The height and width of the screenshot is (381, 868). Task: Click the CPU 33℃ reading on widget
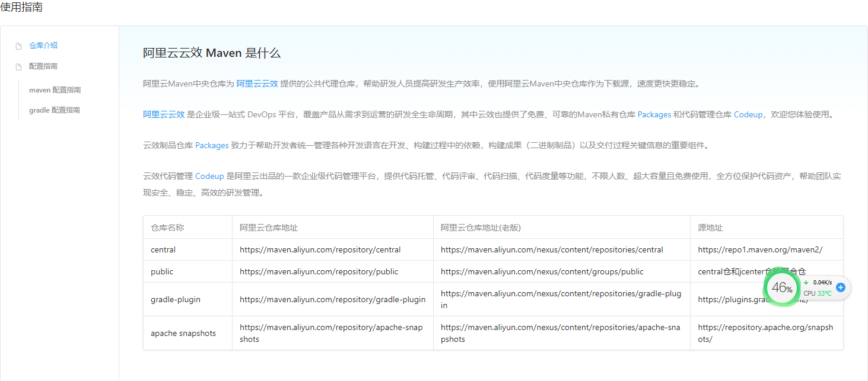(x=818, y=293)
